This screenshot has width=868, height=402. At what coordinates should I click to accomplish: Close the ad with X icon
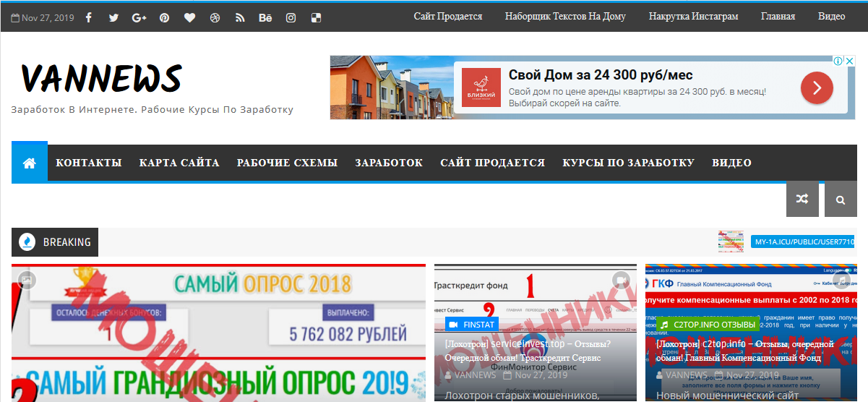tap(850, 61)
